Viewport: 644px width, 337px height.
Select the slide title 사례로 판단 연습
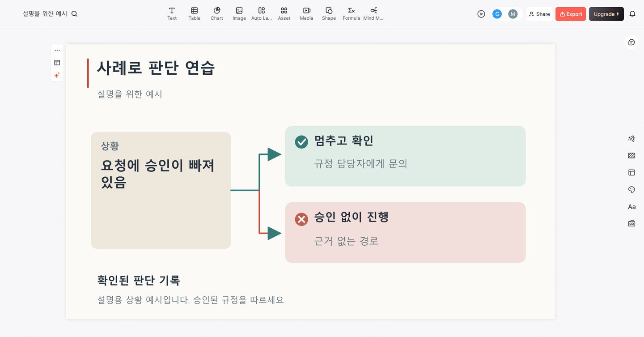156,68
